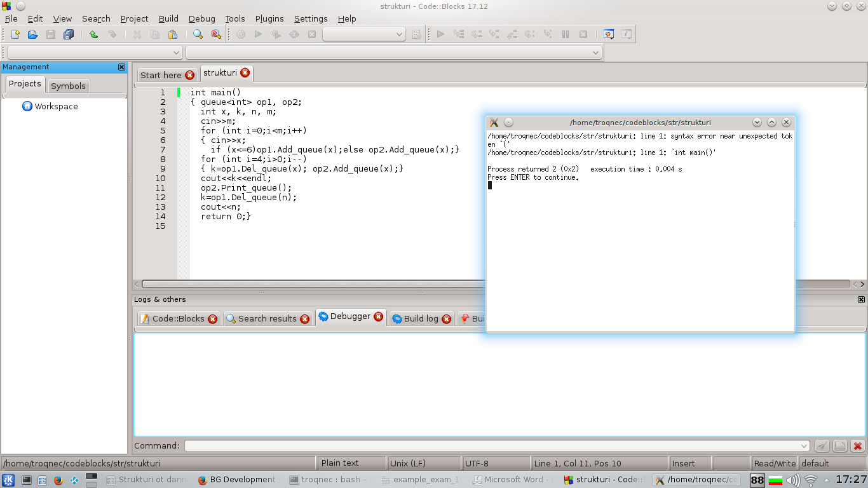Close the Management panel
The image size is (868, 488).
tap(121, 67)
